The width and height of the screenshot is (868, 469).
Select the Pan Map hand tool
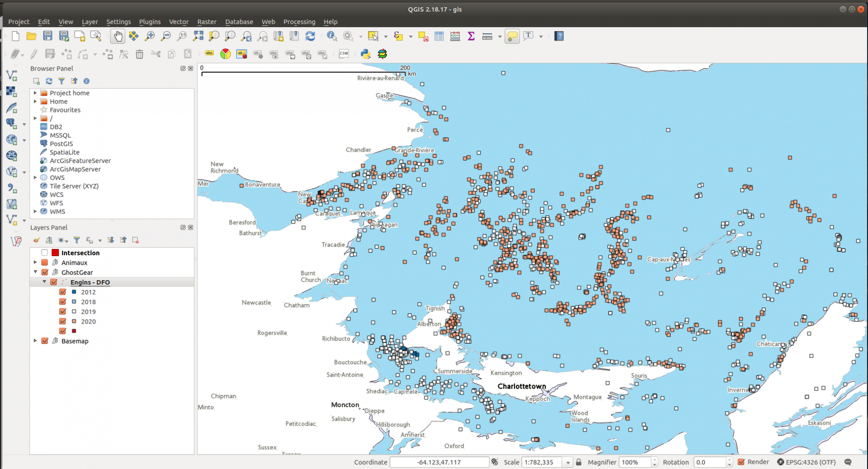pyautogui.click(x=118, y=36)
